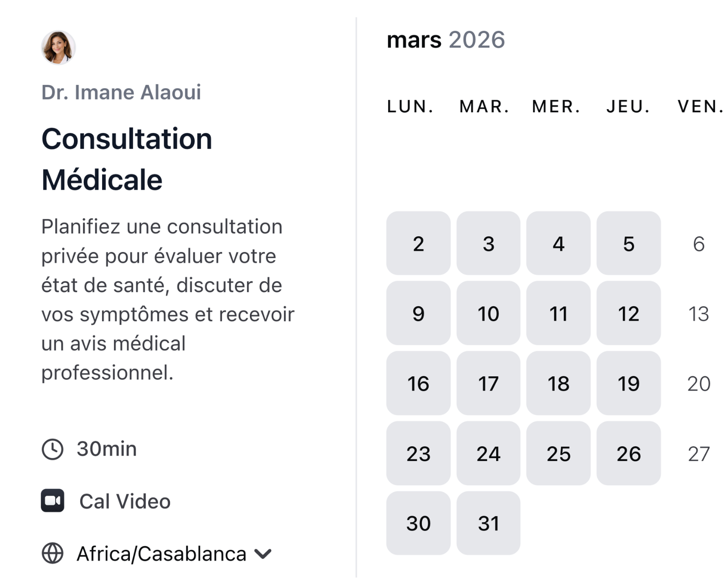The width and height of the screenshot is (724, 588).
Task: Expand the timezone selector chevron
Action: (261, 554)
